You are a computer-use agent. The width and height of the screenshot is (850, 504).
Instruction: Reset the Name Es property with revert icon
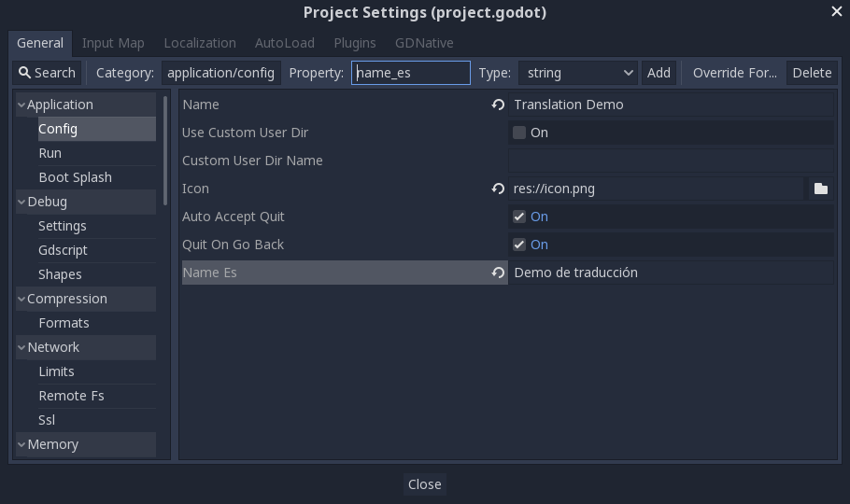498,273
